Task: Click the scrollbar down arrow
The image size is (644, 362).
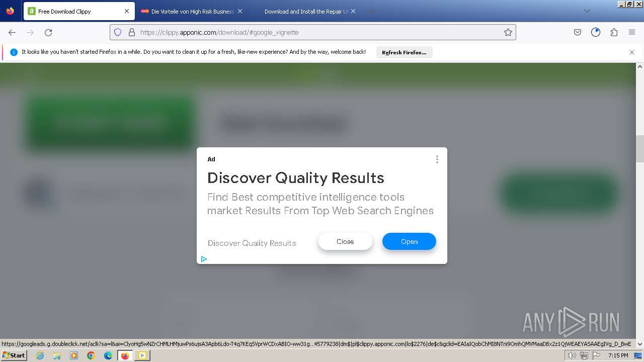Action: pos(640,344)
